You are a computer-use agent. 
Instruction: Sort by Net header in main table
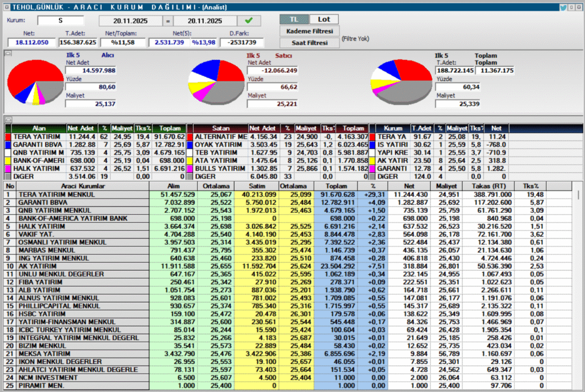click(x=409, y=186)
